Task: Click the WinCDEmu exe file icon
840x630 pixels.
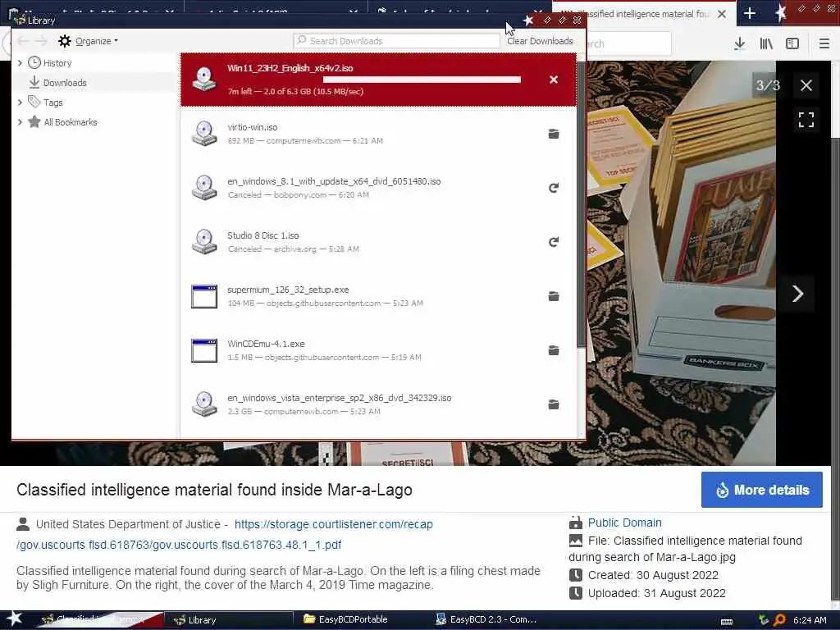Action: click(204, 350)
